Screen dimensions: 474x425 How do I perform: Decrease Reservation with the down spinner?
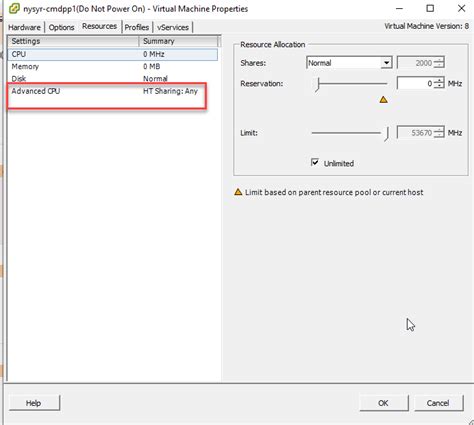tap(440, 86)
